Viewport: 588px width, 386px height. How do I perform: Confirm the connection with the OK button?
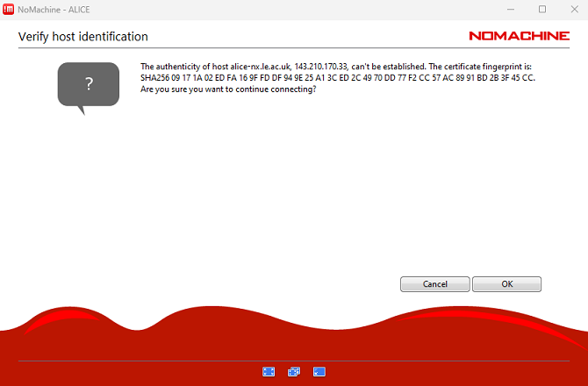[x=506, y=284]
